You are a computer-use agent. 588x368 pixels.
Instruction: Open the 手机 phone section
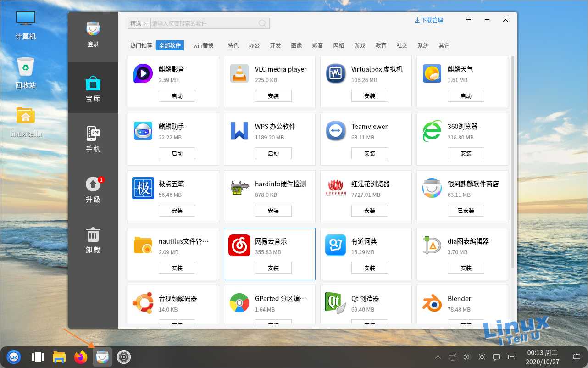[x=93, y=134]
